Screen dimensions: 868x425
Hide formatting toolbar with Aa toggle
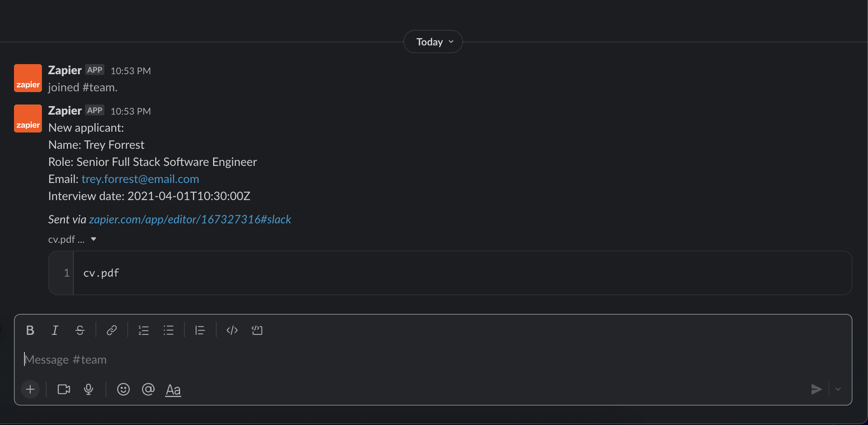(x=173, y=389)
